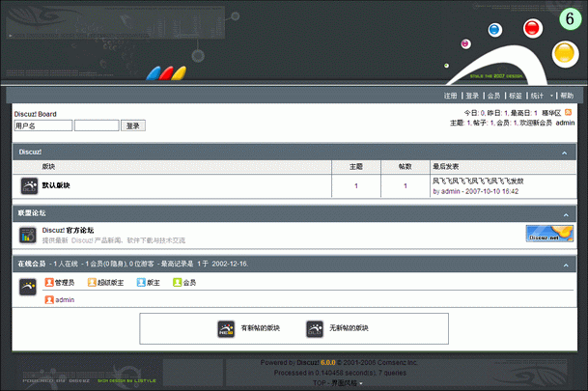Open the Discuz! 官方论坛 link
This screenshot has width=588, height=391.
pos(68,230)
